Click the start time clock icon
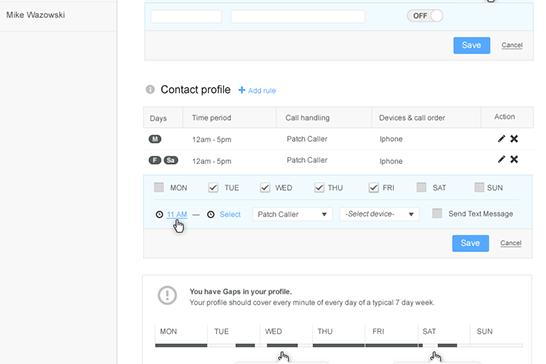This screenshot has width=546, height=364. (159, 214)
